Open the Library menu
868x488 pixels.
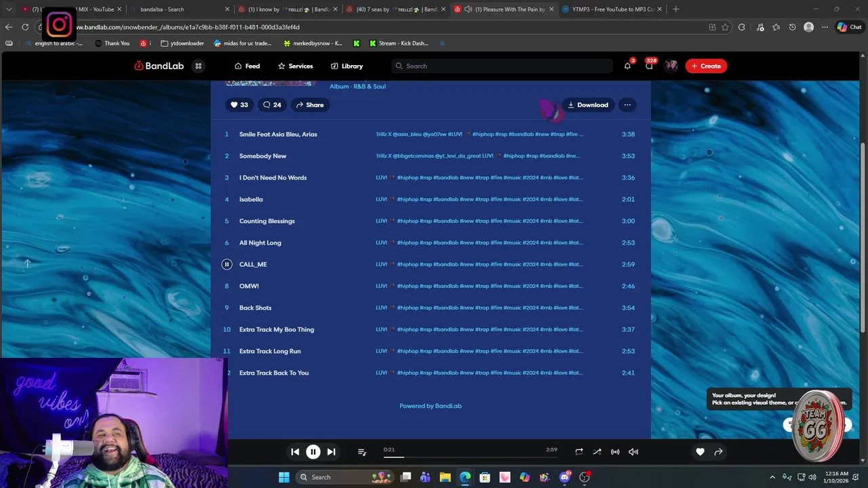347,66
